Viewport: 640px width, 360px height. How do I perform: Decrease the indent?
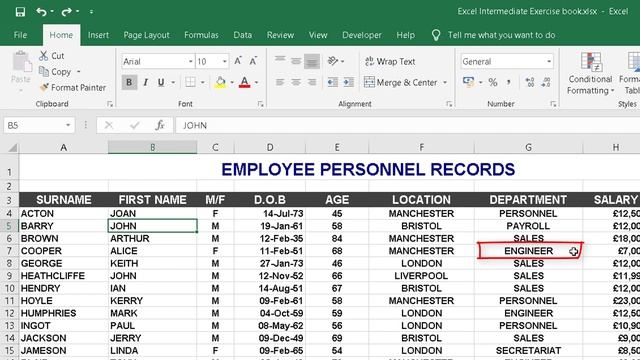(x=333, y=82)
